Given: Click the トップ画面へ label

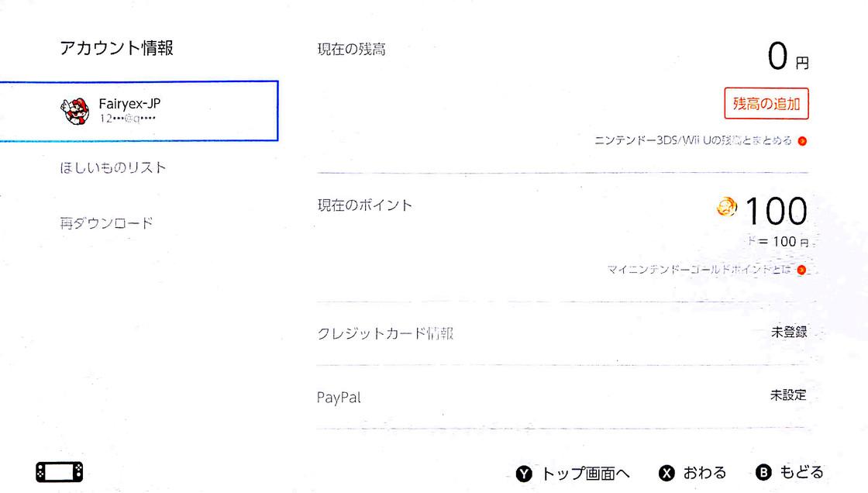Looking at the screenshot, I should [x=585, y=473].
